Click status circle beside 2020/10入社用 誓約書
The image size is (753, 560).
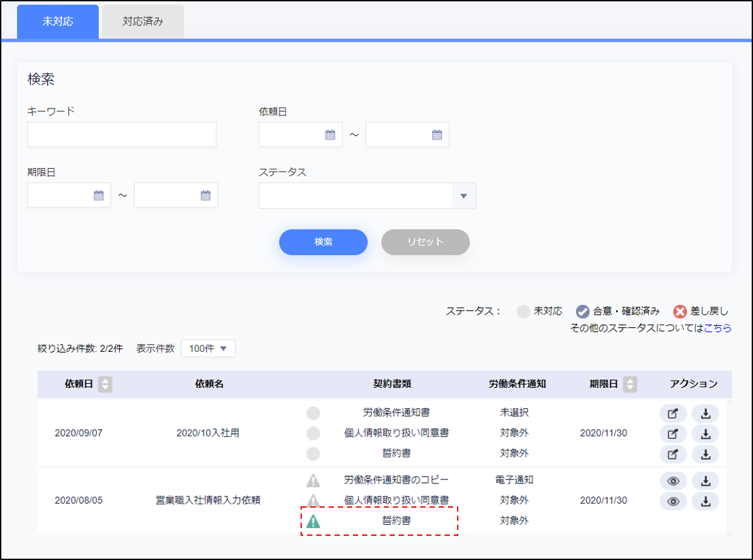[x=313, y=453]
